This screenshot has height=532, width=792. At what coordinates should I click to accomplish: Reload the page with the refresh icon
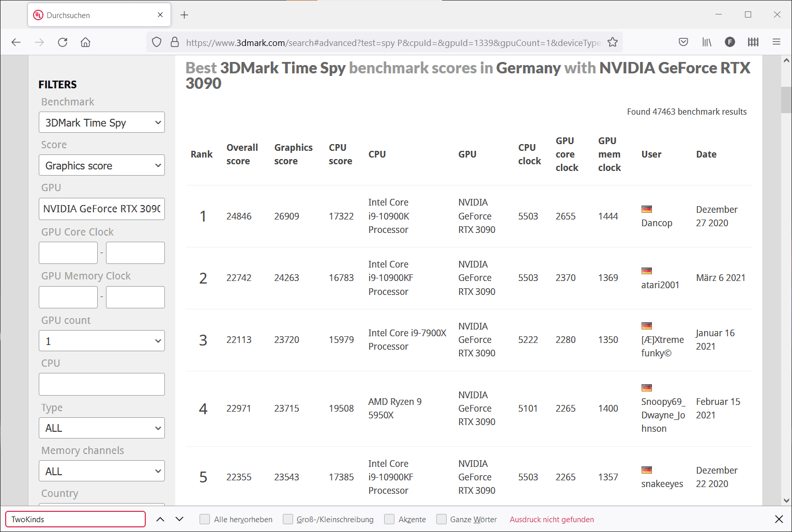(63, 42)
